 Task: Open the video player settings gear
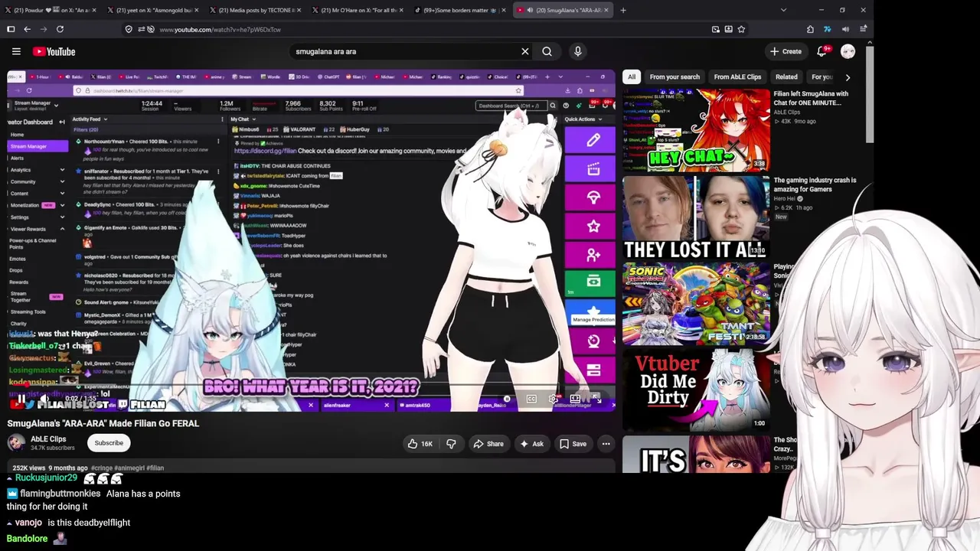click(x=554, y=399)
